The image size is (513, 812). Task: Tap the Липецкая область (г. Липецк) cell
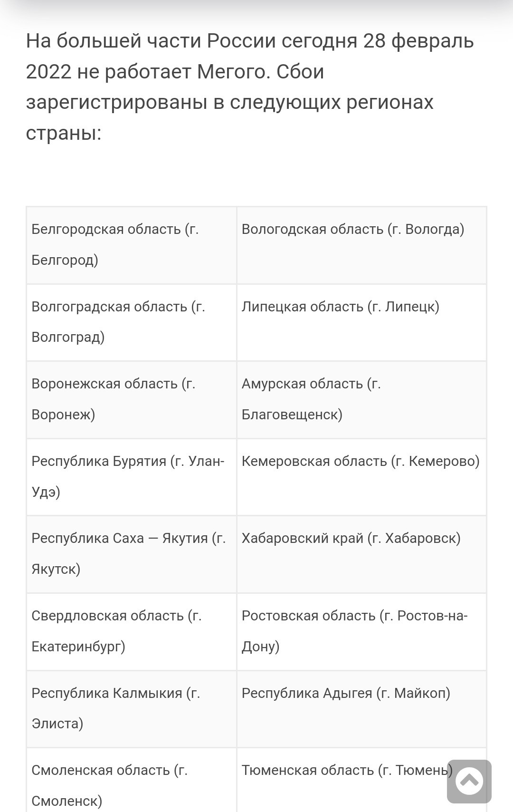(361, 323)
